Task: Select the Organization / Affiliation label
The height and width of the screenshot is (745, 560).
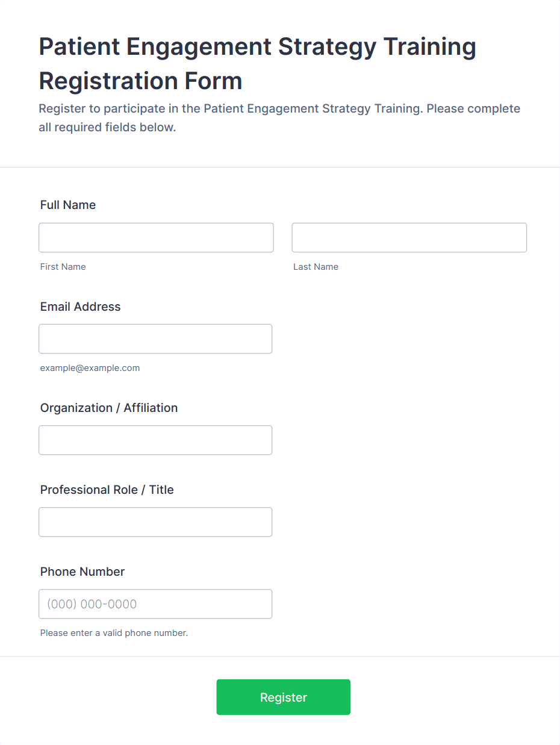Action: coord(109,408)
